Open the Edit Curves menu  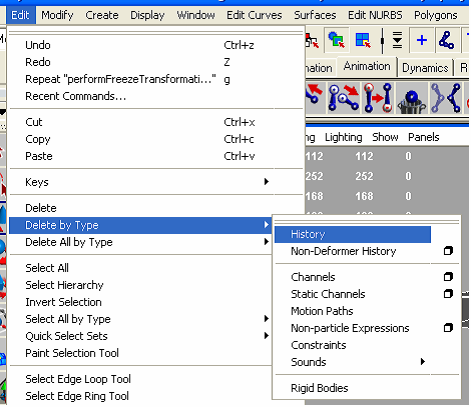pyautogui.click(x=254, y=15)
